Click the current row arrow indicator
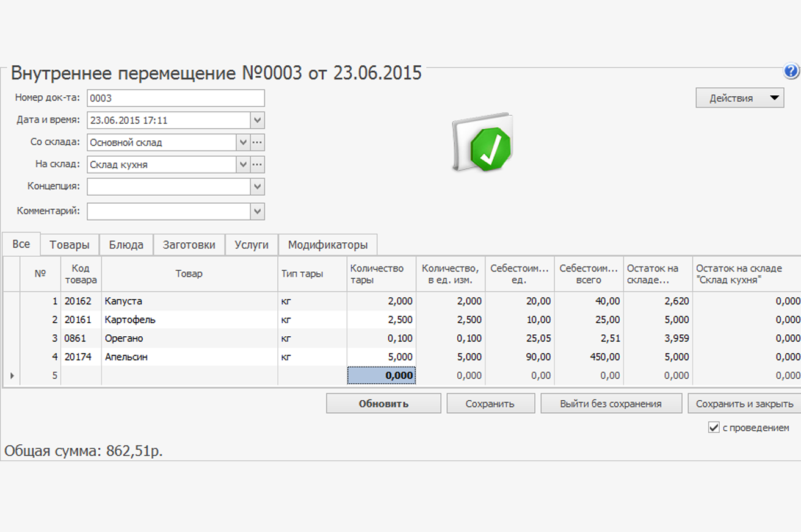 click(x=12, y=376)
